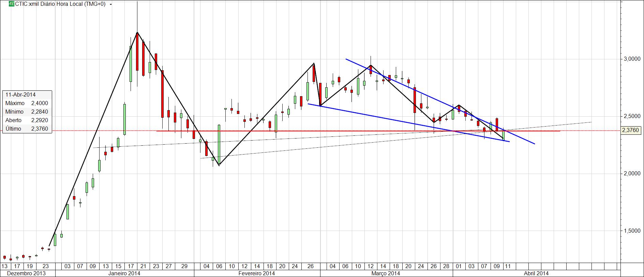Click the Março 2014 month label
This screenshot has width=644, height=277.
click(386, 273)
